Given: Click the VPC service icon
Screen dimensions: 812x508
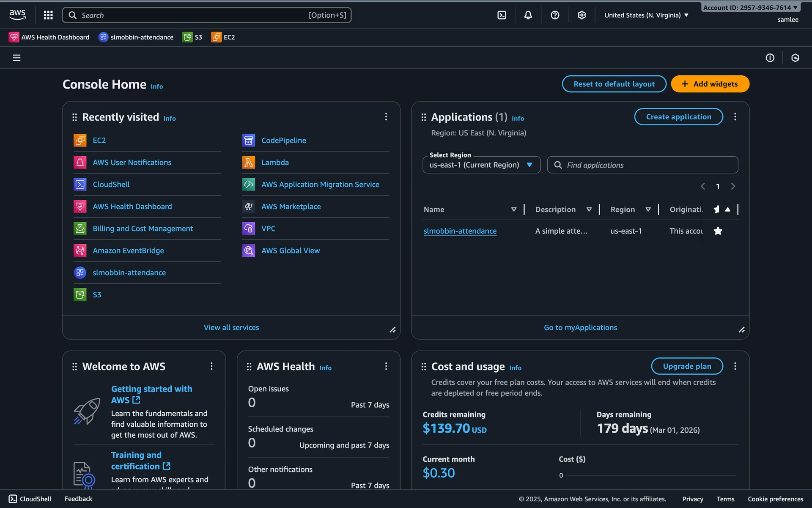Looking at the screenshot, I should point(249,229).
